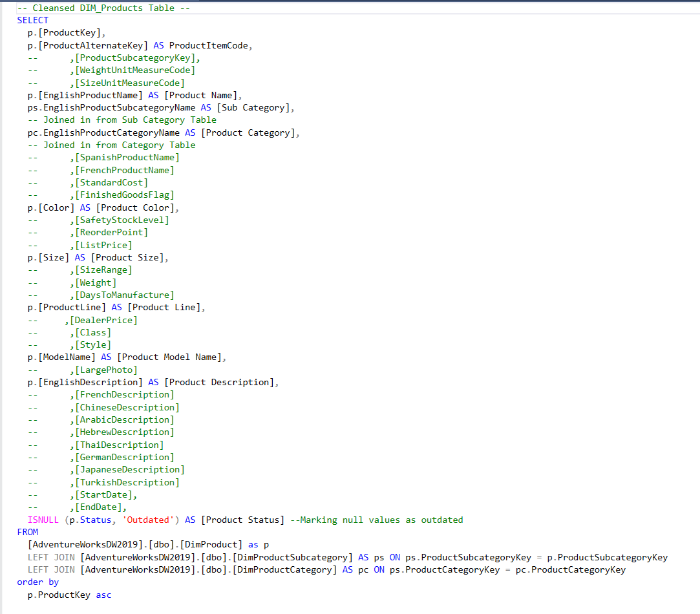Click the SELECT keyword at the top
The height and width of the screenshot is (614, 700).
click(x=32, y=20)
